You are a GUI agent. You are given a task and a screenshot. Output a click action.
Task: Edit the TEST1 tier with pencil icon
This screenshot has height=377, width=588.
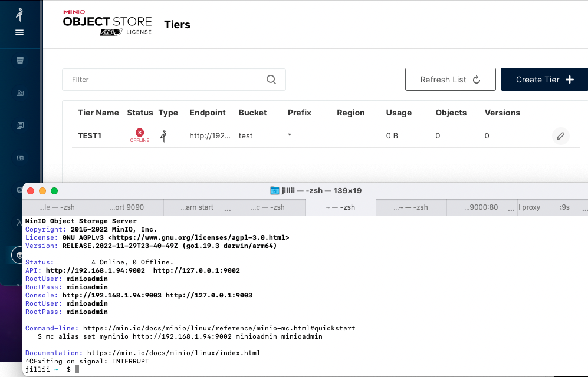(x=561, y=136)
